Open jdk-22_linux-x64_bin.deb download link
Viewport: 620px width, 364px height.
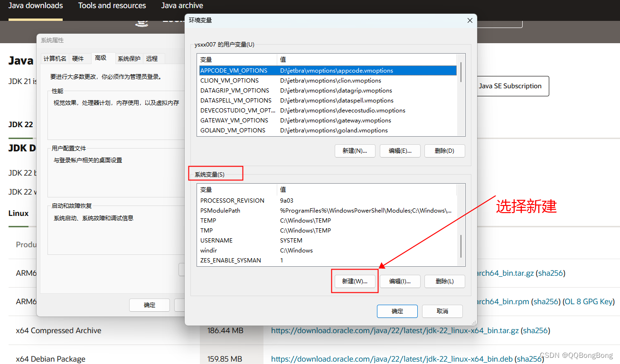[392, 359]
